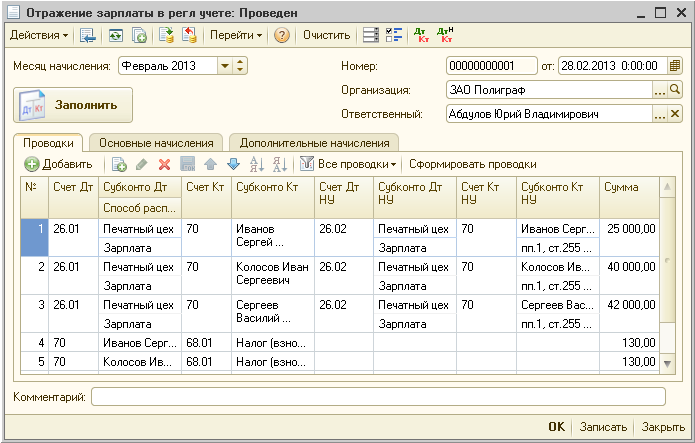
Task: Switch to the Проводки tab
Action: [48, 143]
